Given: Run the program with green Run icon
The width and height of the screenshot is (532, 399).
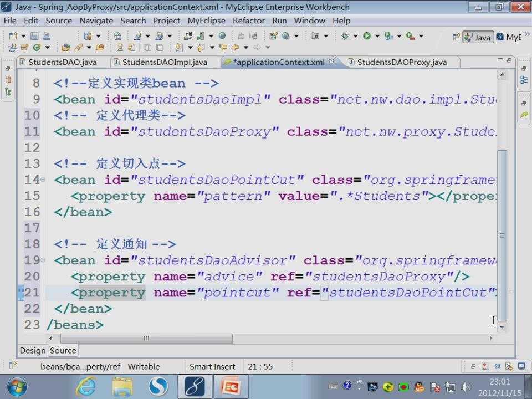Looking at the screenshot, I should coord(367,35).
